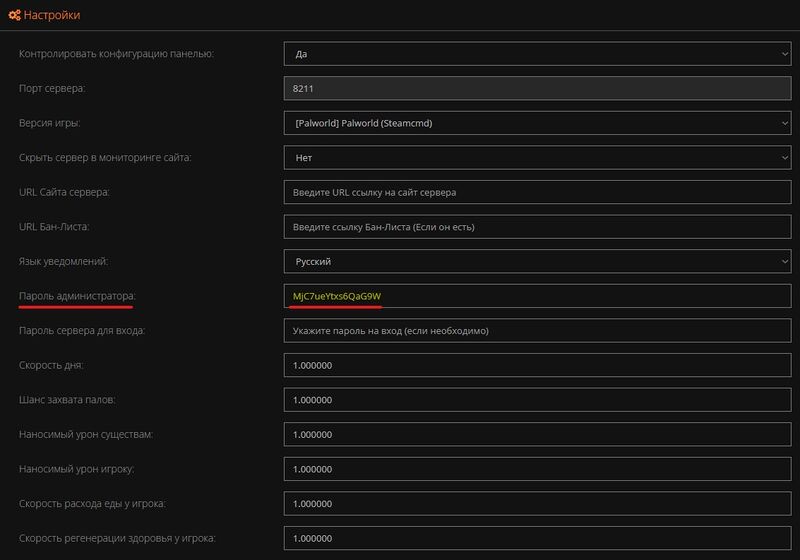This screenshot has width=800, height=560.
Task: Click the Скорость регенерации здоровья field
Action: point(537,539)
